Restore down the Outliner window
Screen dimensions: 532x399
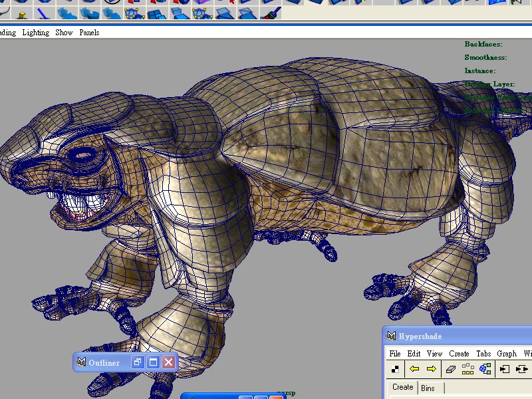pos(138,362)
